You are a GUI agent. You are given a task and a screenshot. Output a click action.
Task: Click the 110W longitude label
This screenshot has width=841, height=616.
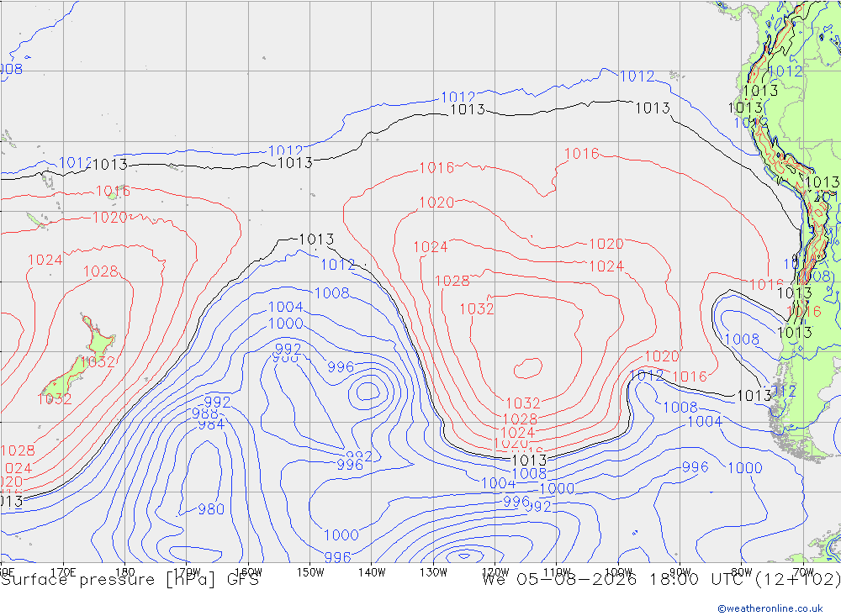point(557,572)
